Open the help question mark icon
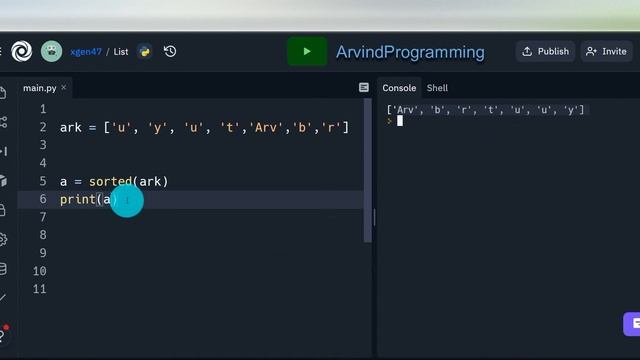 3,335
